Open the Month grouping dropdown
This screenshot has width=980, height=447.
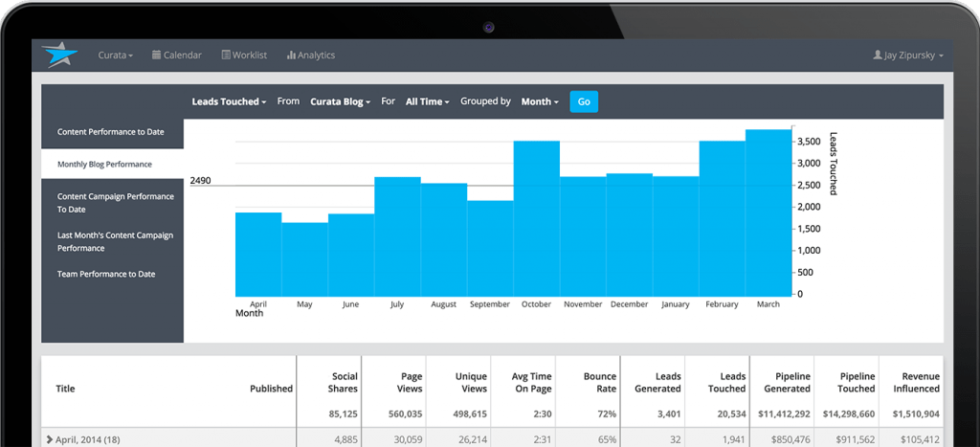pos(540,101)
